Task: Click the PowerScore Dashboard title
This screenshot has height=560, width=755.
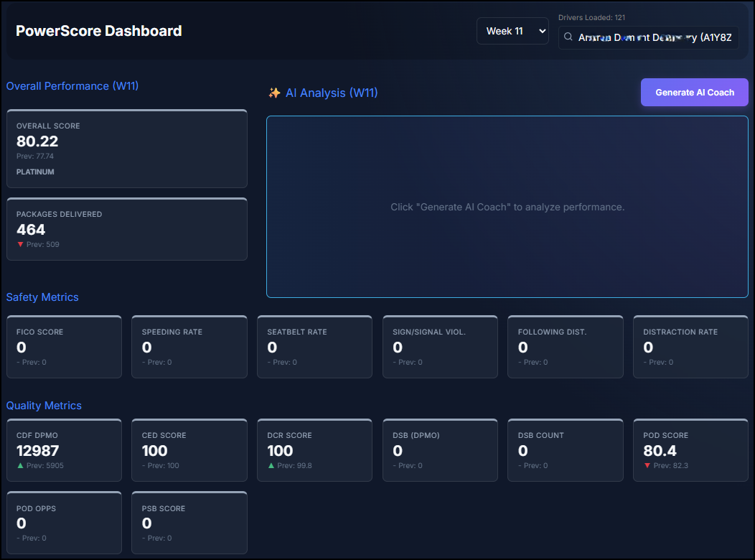Action: [99, 31]
